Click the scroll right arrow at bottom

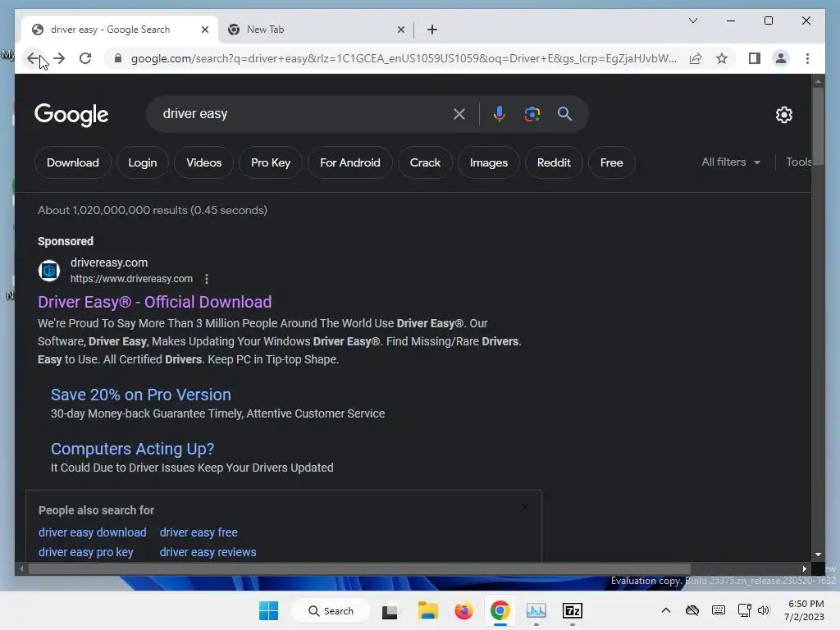click(x=804, y=569)
